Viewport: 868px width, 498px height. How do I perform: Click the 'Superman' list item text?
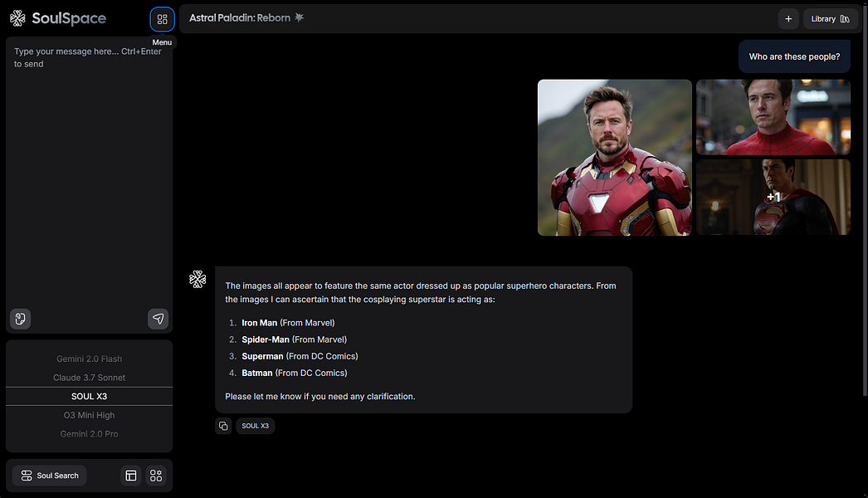(300, 356)
